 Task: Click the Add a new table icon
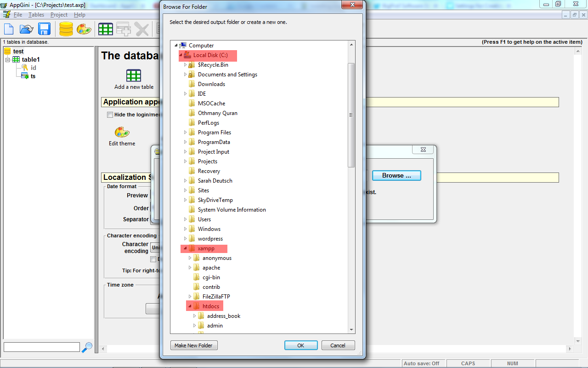(134, 75)
